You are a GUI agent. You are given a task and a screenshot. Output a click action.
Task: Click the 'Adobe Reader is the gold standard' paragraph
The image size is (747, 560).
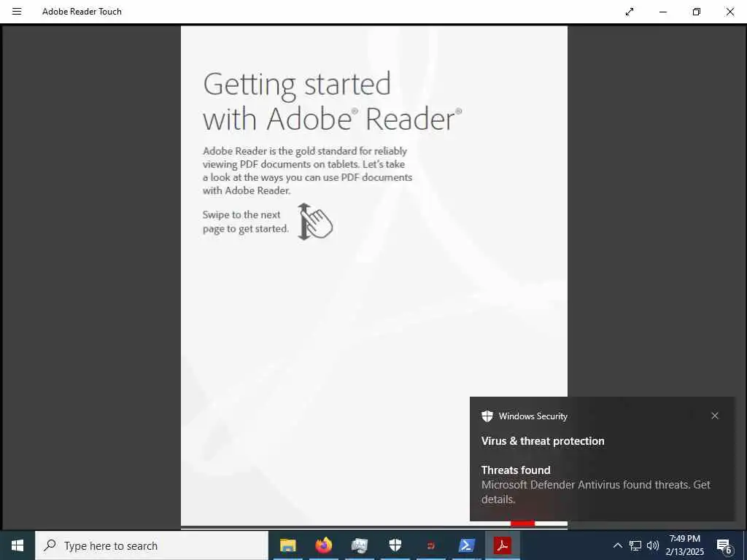(307, 171)
